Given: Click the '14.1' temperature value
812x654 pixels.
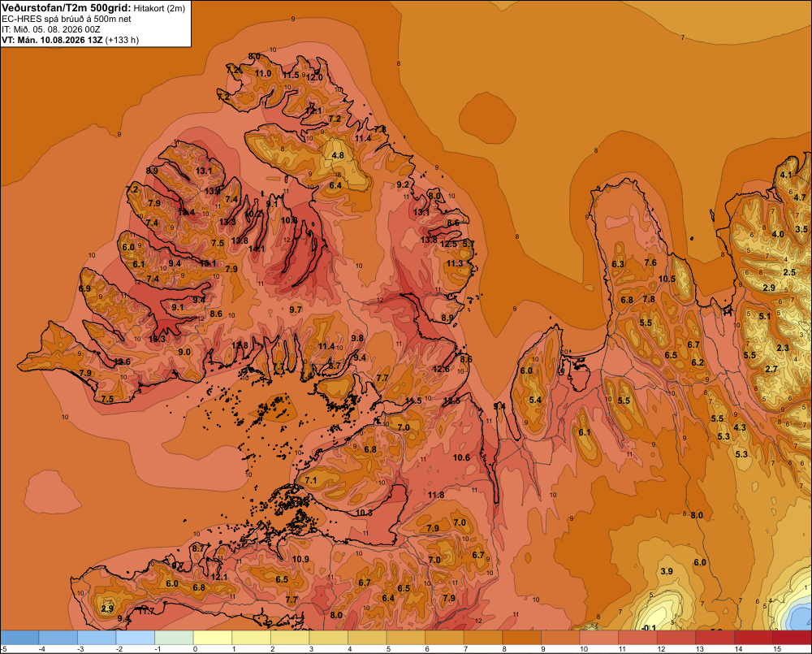Looking at the screenshot, I should click(x=257, y=249).
